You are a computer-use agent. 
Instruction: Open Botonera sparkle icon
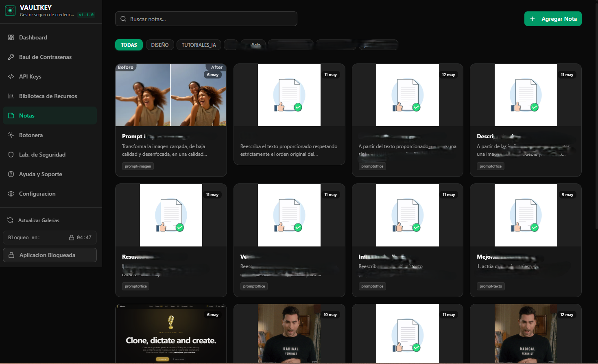tap(11, 135)
